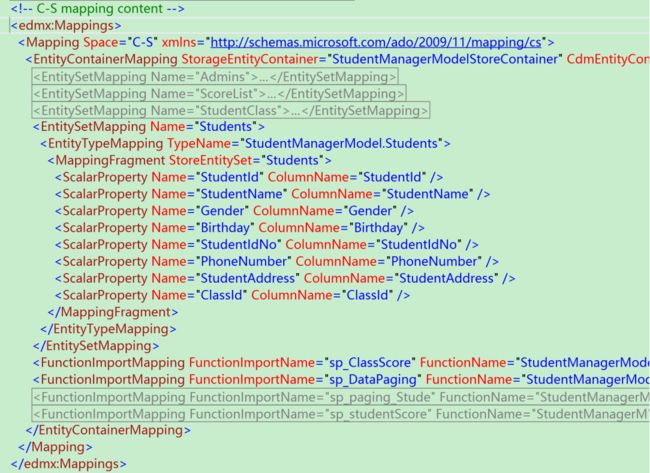Viewport: 650px width, 473px height.
Task: Expand collapsed EntitySetMapping Name="StudentClass" block
Action: 231,111
